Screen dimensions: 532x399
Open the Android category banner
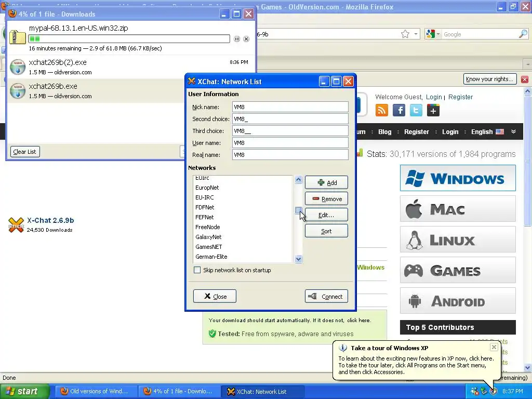coord(458,301)
